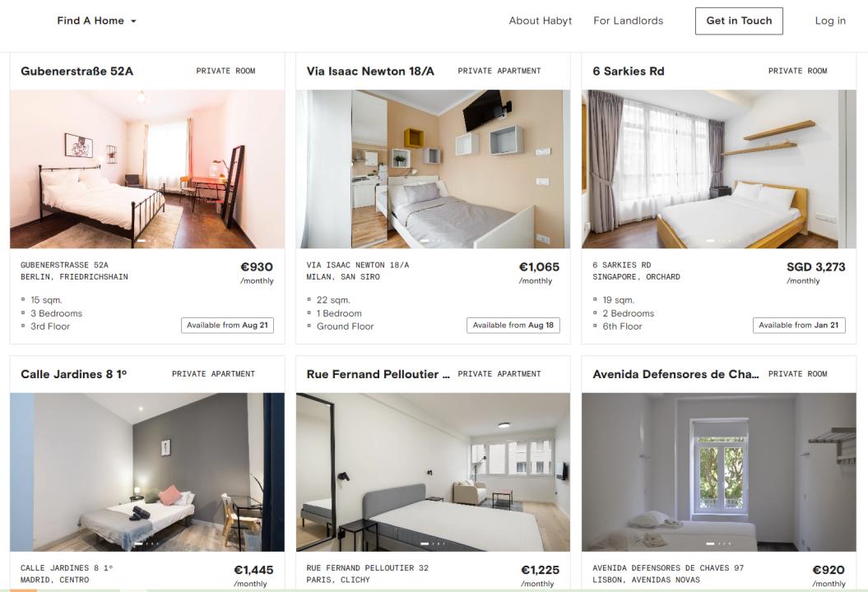View the Calle Jardines 8 1º photo
868x592 pixels.
coord(147,472)
